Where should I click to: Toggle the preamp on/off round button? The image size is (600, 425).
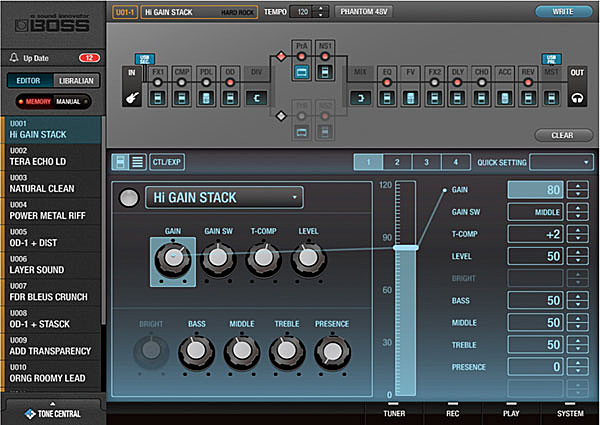click(x=128, y=198)
